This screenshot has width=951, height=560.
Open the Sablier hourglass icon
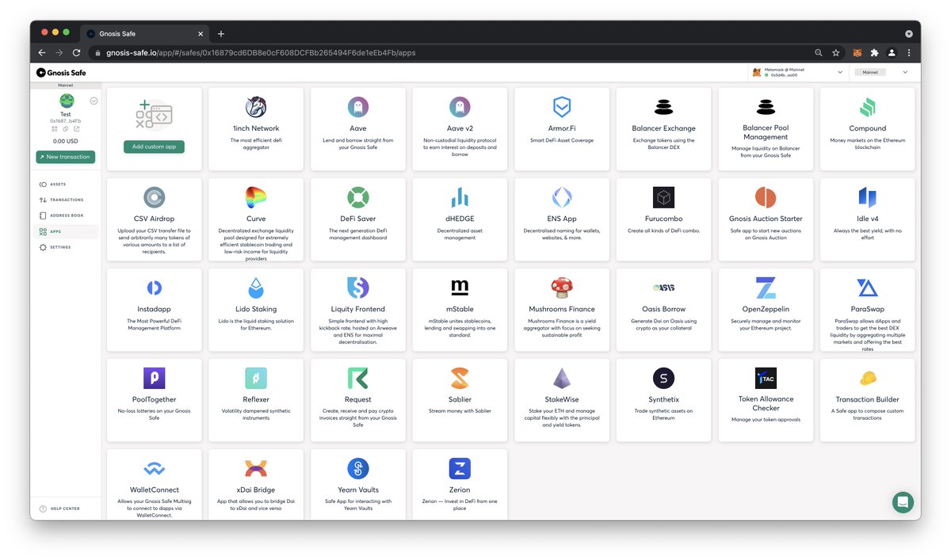coord(460,378)
